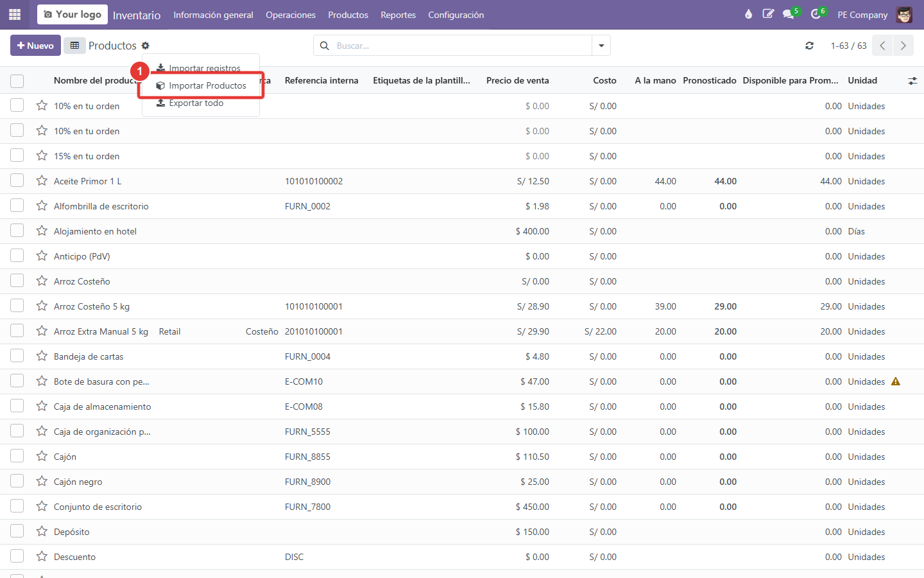Focus the Buscar search field
This screenshot has width=924, height=578.
pos(462,46)
